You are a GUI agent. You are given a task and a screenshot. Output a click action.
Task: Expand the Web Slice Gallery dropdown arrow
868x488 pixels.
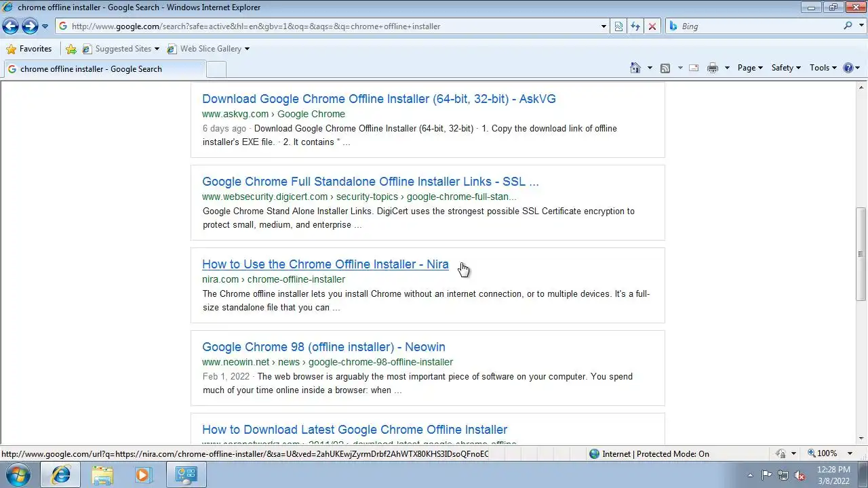point(247,49)
